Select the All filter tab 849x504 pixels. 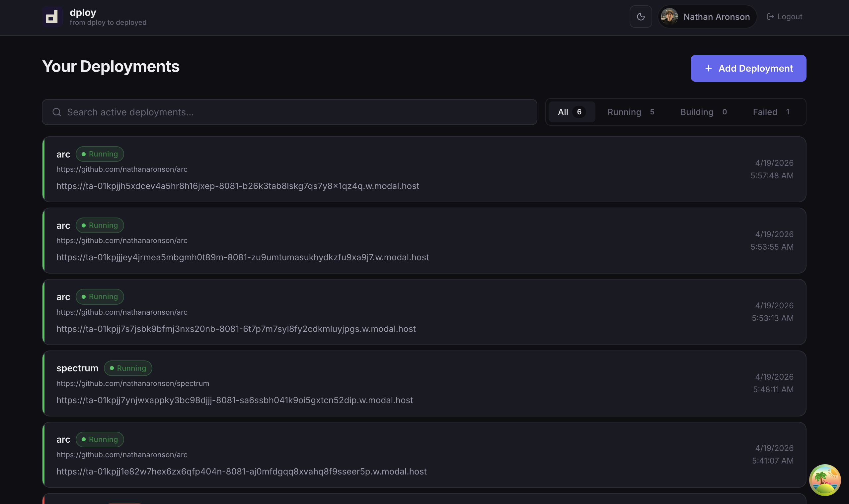click(x=571, y=112)
